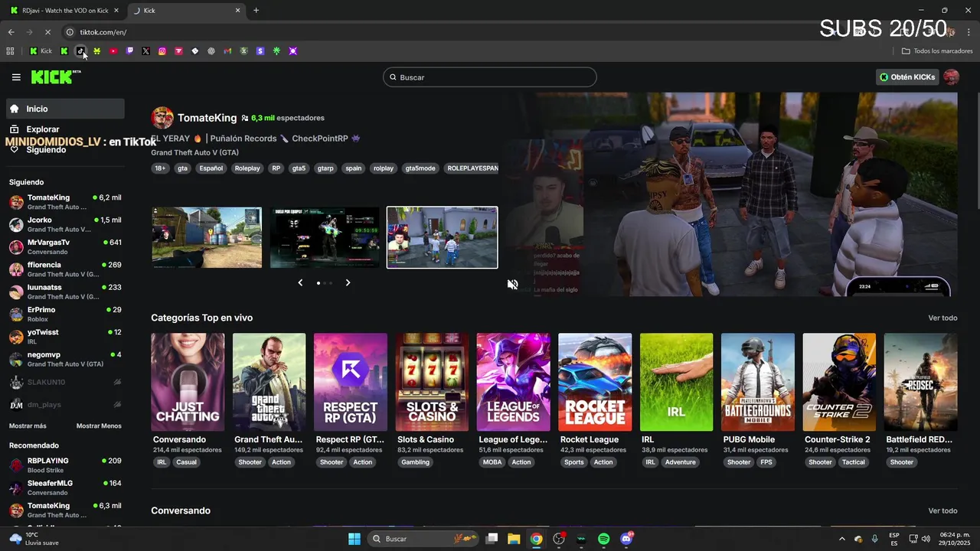Open a new browser tab
Viewport: 980px width, 551px height.
pyautogui.click(x=256, y=11)
